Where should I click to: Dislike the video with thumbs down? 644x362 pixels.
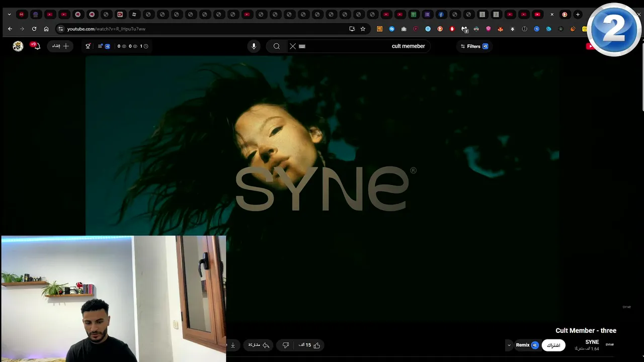click(286, 345)
